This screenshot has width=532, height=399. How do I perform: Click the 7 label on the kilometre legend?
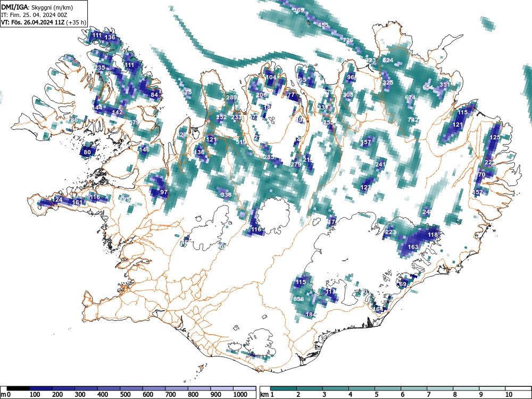click(x=428, y=395)
